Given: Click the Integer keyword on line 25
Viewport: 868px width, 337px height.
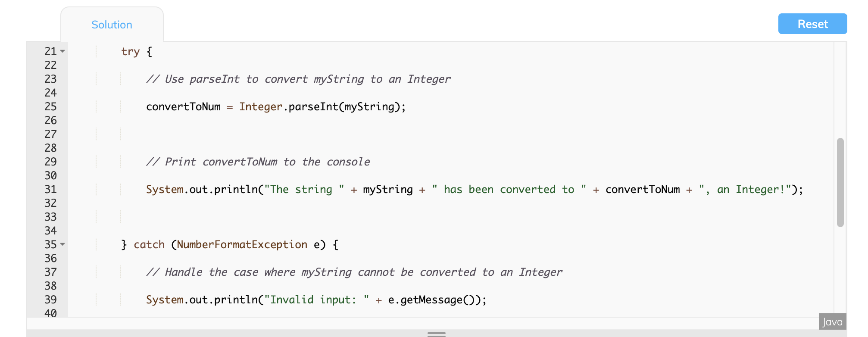Looking at the screenshot, I should (x=260, y=106).
